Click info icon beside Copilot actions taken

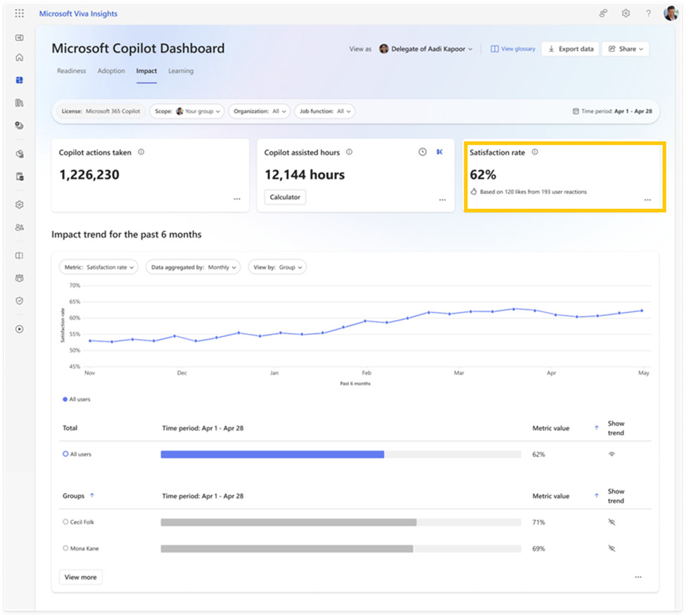coord(141,152)
